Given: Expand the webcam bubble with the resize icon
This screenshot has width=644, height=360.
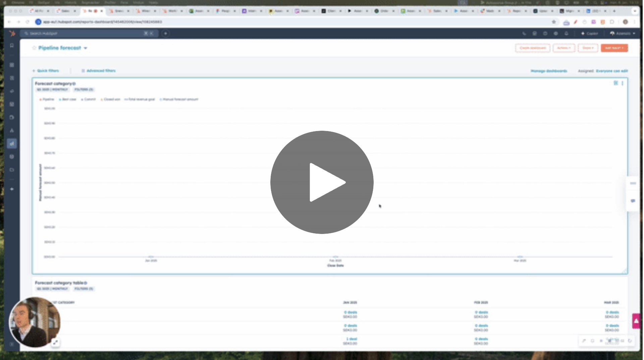Looking at the screenshot, I should [55, 342].
